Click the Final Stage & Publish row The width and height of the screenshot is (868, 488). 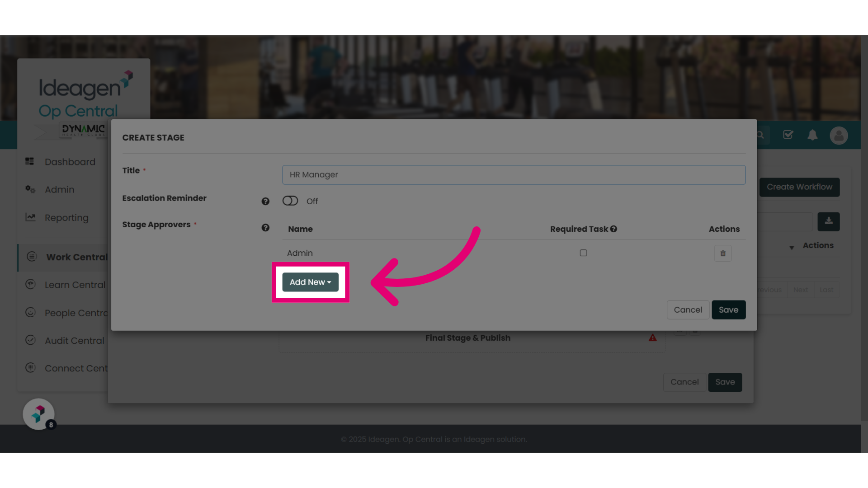[x=472, y=341]
